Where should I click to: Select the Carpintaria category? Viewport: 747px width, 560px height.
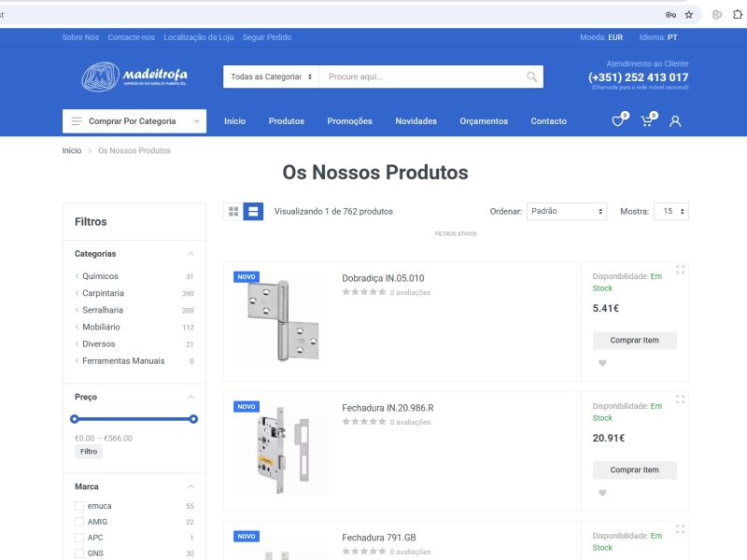(x=103, y=293)
